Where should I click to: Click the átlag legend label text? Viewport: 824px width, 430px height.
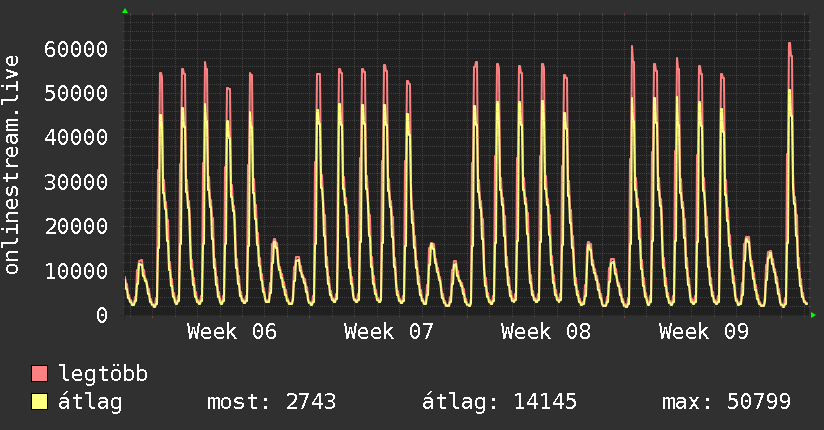[x=90, y=402]
